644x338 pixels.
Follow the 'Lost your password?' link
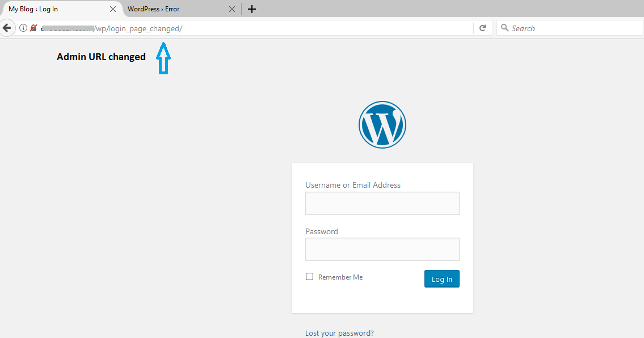(x=339, y=333)
